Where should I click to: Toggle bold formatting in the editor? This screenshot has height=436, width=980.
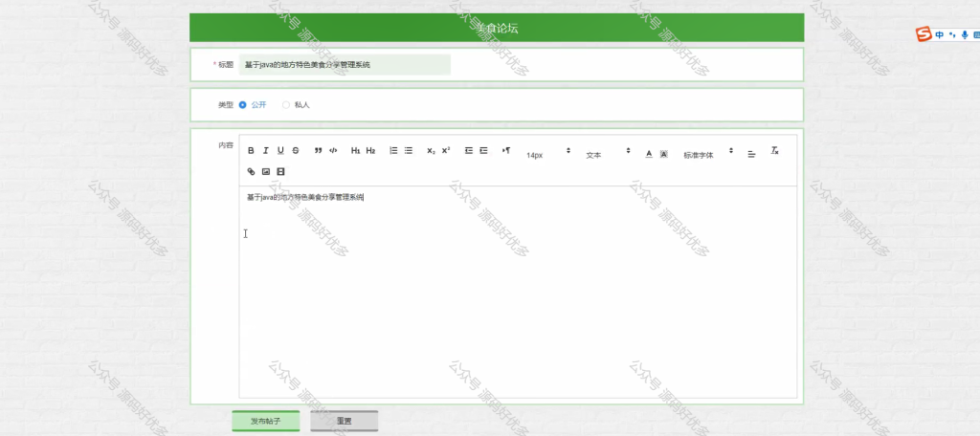[251, 150]
